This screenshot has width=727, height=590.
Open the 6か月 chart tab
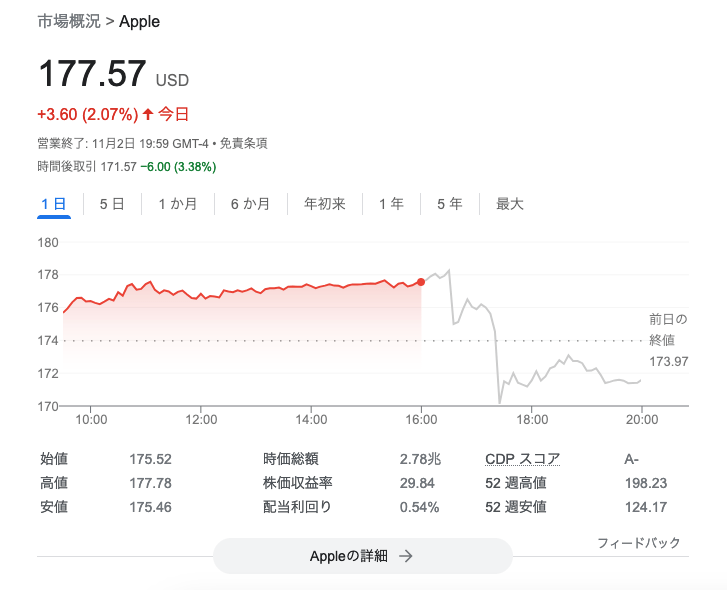pyautogui.click(x=250, y=204)
